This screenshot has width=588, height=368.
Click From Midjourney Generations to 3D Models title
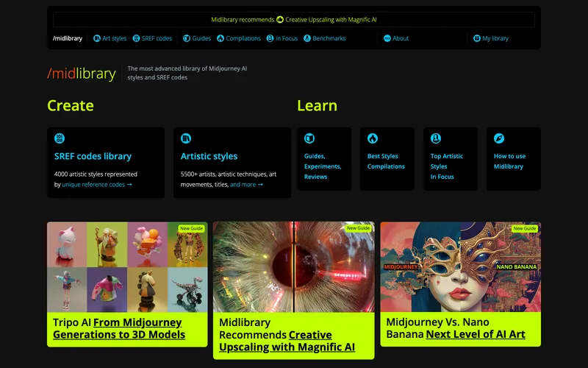pyautogui.click(x=119, y=328)
